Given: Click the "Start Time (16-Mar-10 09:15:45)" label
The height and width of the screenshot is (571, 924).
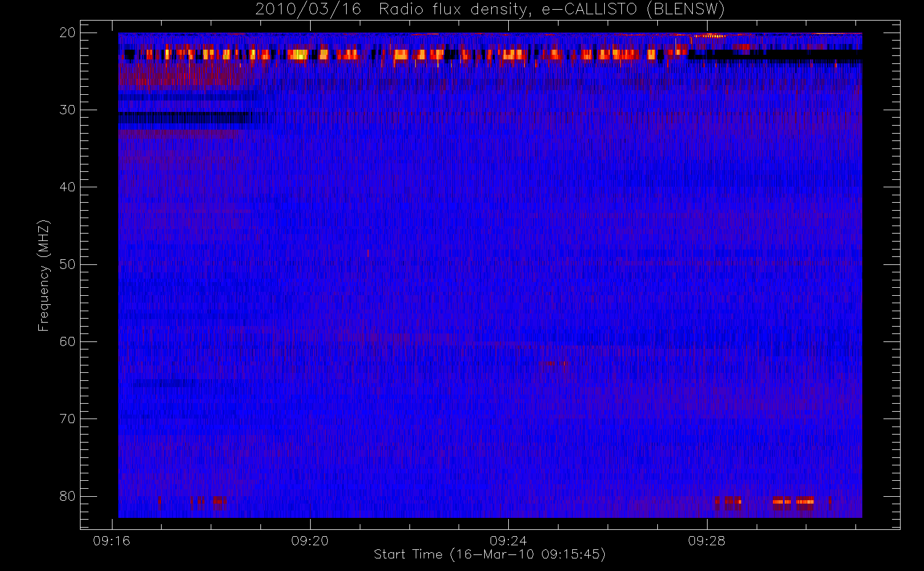Looking at the screenshot, I should pos(489,554).
